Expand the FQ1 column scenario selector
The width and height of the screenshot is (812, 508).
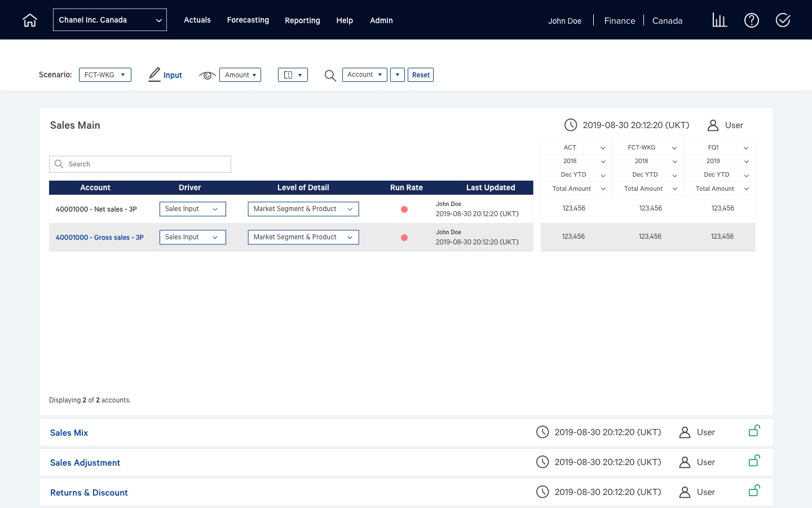pyautogui.click(x=720, y=147)
